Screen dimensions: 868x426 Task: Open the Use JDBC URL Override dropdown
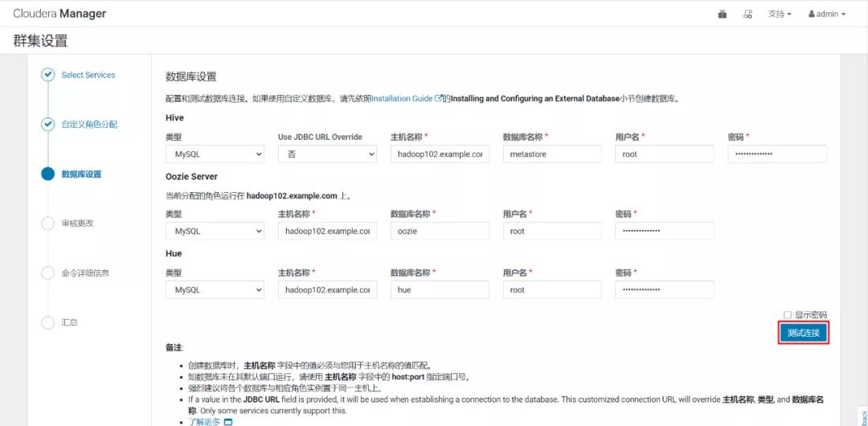(327, 154)
